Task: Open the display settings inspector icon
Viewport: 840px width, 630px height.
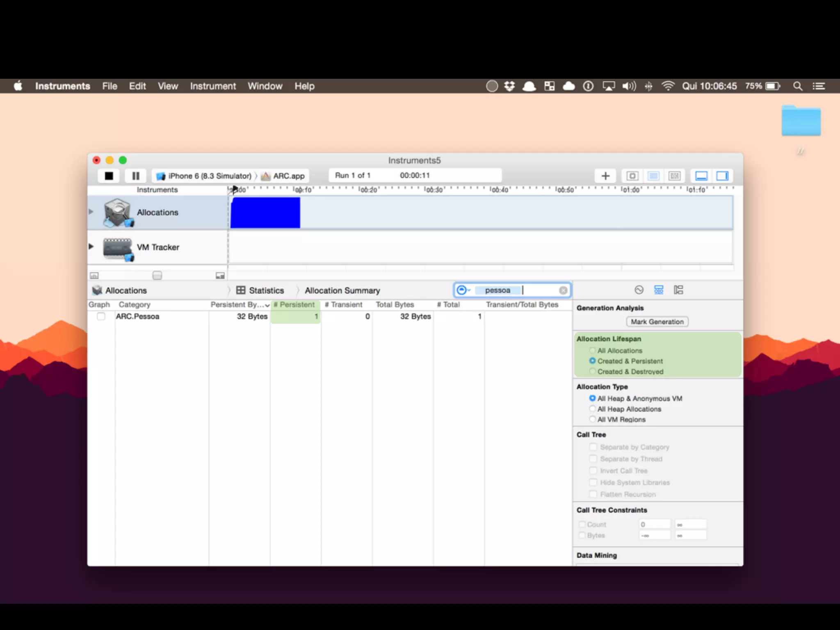Action: [x=659, y=290]
